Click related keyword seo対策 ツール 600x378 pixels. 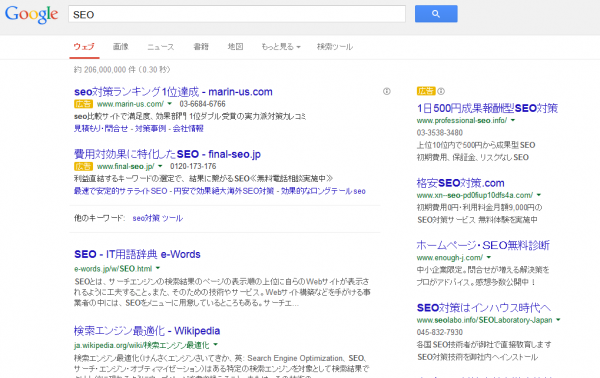[x=158, y=218]
